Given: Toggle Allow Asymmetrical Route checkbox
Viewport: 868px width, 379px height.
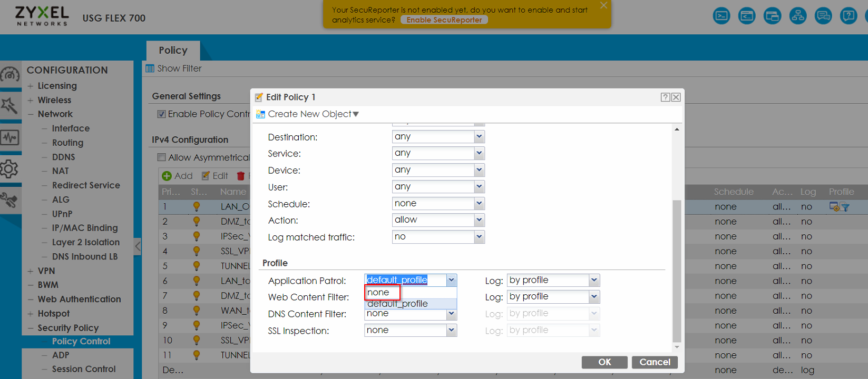Looking at the screenshot, I should pos(162,157).
